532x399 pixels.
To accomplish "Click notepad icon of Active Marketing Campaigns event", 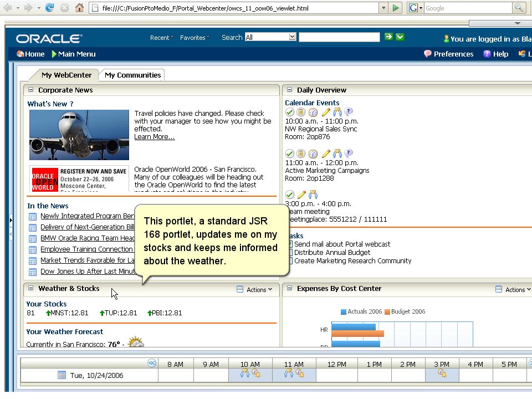I will 301,154.
